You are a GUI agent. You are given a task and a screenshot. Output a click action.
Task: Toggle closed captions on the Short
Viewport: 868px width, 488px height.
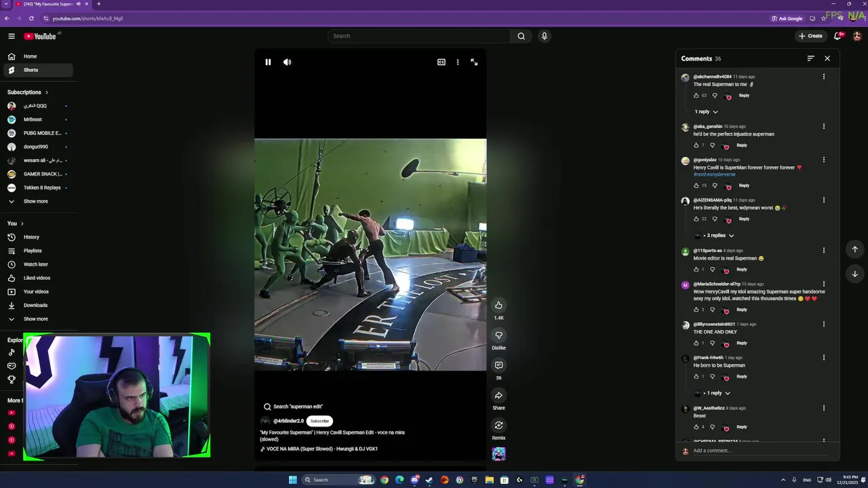[x=441, y=62]
